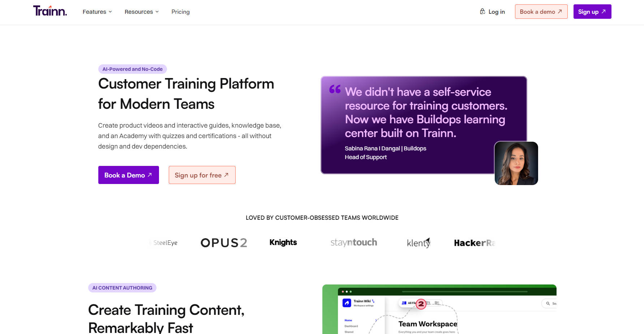Click the lock icon beside Log in
644x334 pixels.
coord(482,12)
